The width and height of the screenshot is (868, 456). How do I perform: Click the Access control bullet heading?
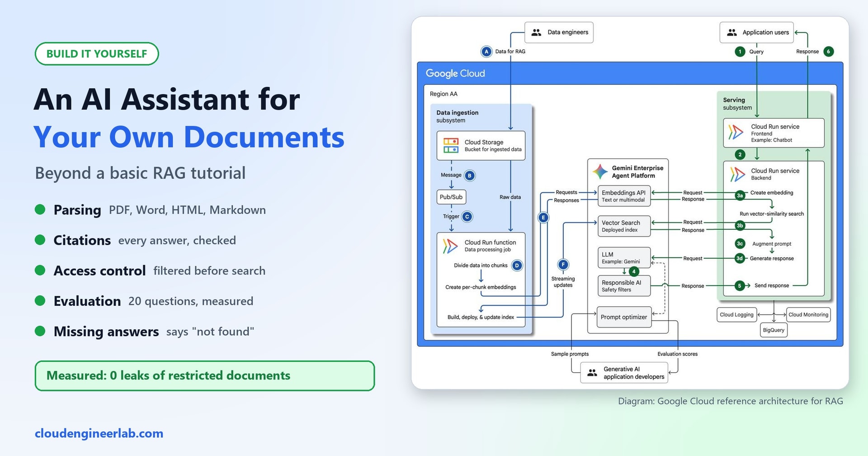click(99, 271)
